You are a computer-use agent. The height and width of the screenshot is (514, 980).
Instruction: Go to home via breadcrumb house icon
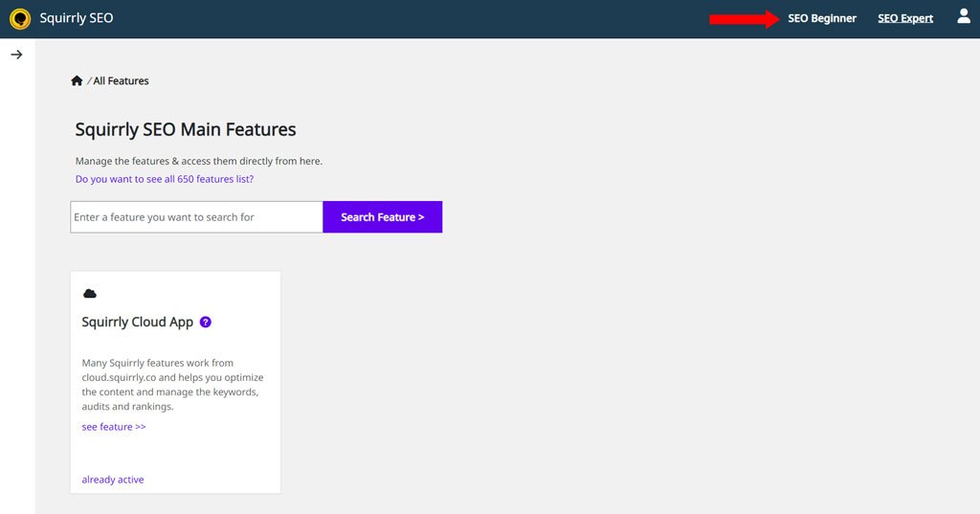pyautogui.click(x=77, y=80)
